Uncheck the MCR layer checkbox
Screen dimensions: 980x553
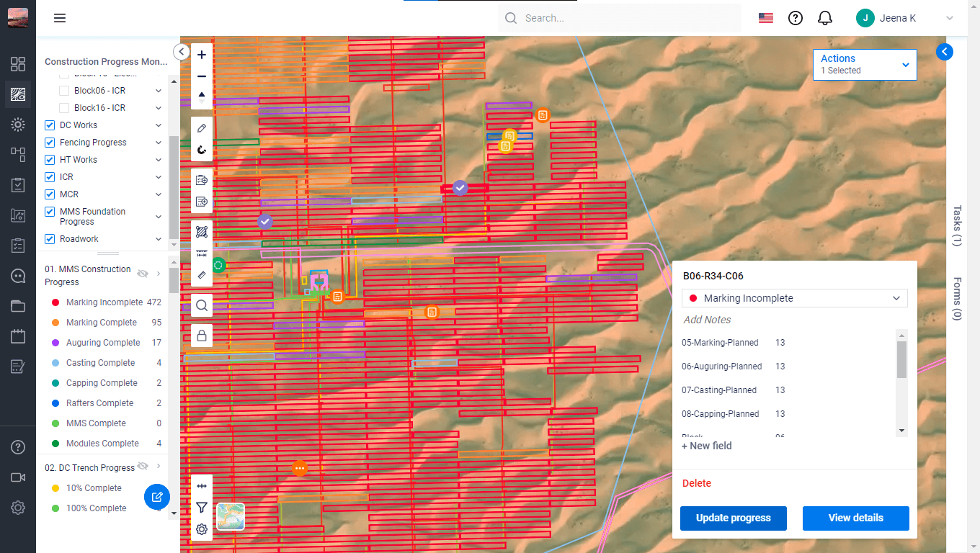(50, 194)
